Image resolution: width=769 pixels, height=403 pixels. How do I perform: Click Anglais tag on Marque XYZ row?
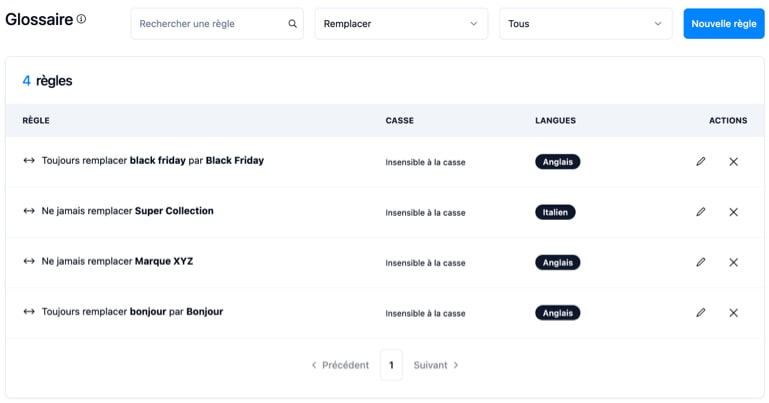pyautogui.click(x=558, y=263)
